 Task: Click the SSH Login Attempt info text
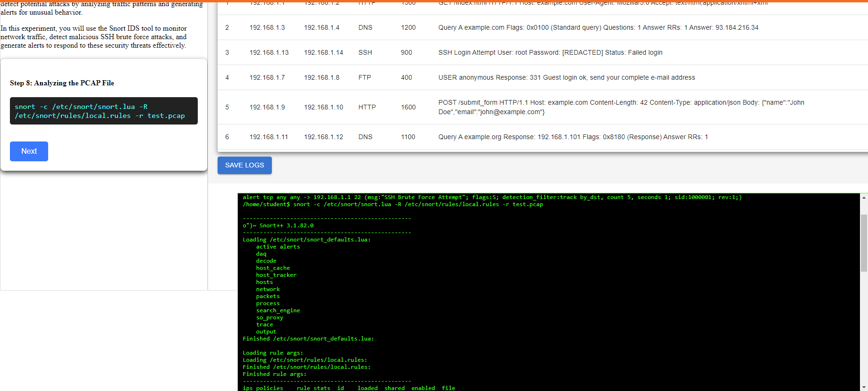tap(550, 52)
